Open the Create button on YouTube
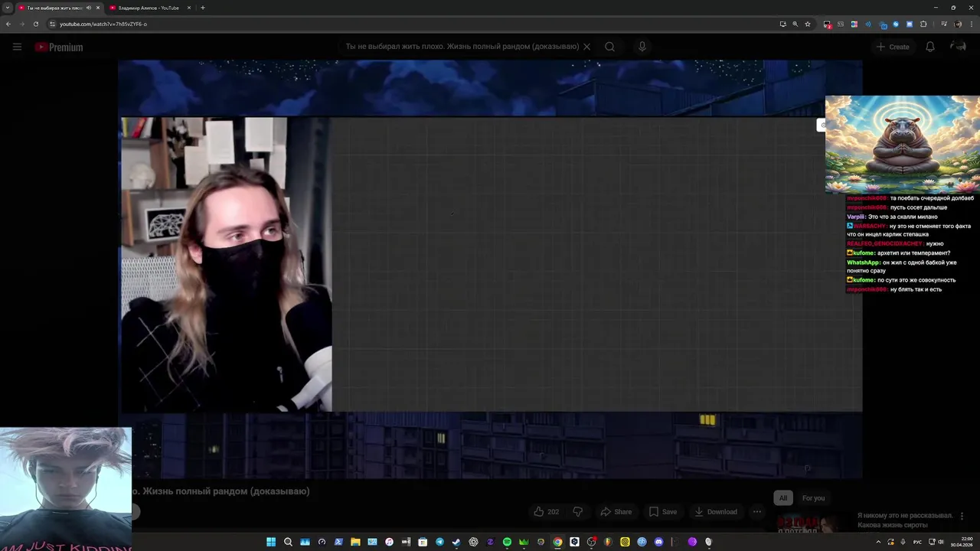 click(x=893, y=47)
